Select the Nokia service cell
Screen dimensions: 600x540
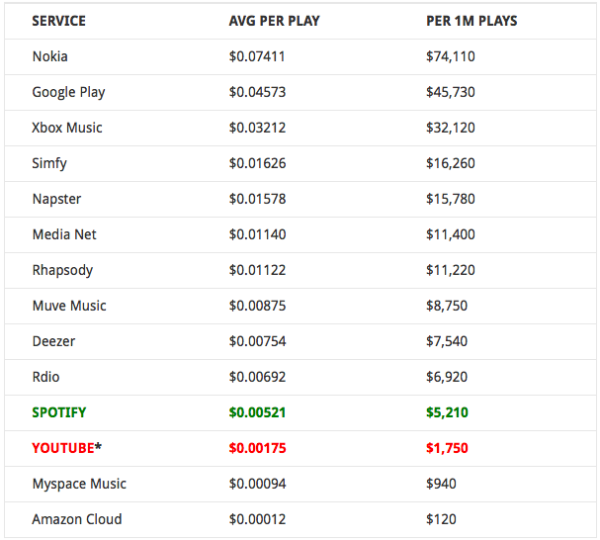click(x=51, y=56)
